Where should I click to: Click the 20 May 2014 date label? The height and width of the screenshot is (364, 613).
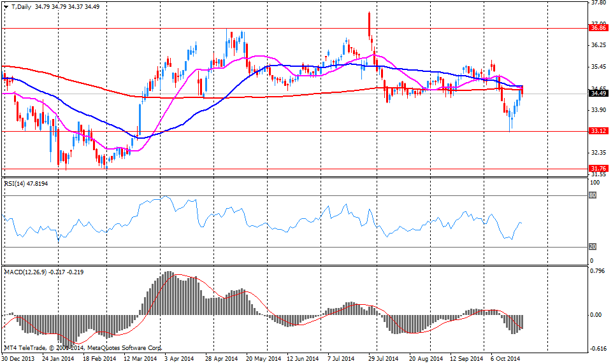click(x=262, y=358)
